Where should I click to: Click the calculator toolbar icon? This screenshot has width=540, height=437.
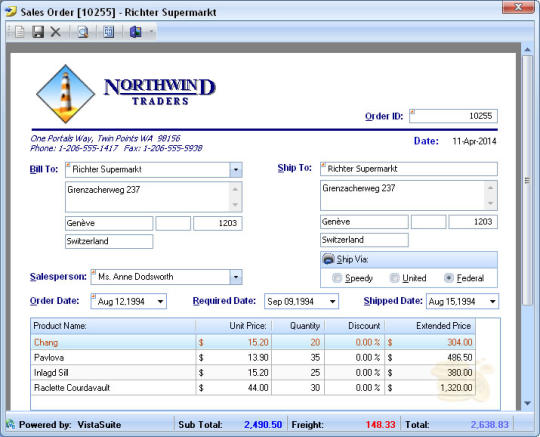[109, 32]
